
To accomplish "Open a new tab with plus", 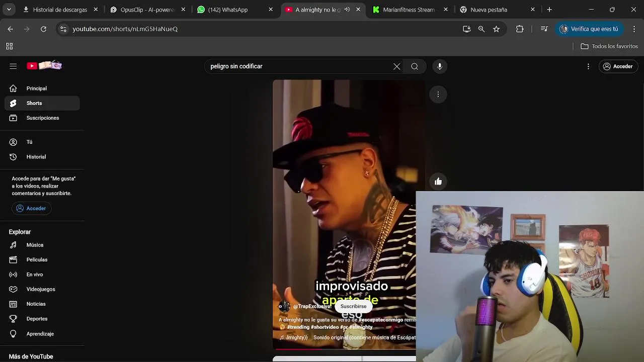I will pyautogui.click(x=549, y=10).
